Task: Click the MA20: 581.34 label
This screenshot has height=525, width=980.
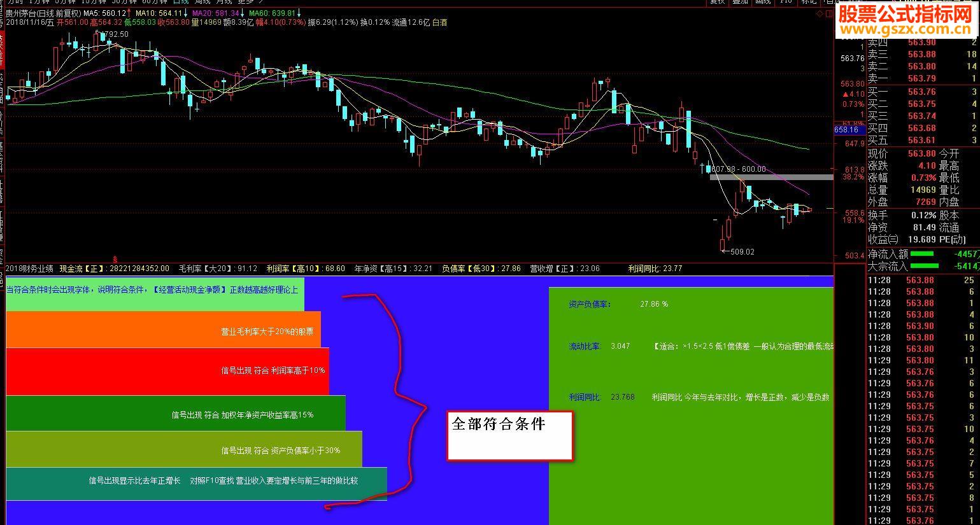Action: (x=215, y=13)
